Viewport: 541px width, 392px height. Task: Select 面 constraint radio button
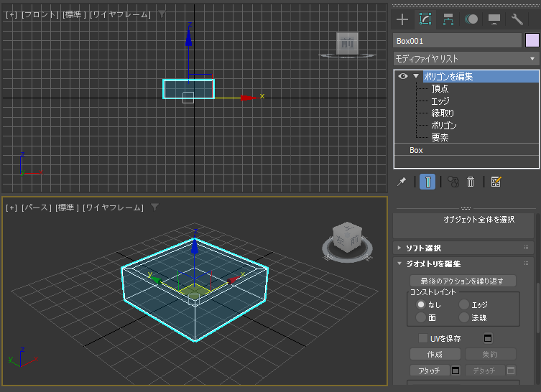[420, 317]
